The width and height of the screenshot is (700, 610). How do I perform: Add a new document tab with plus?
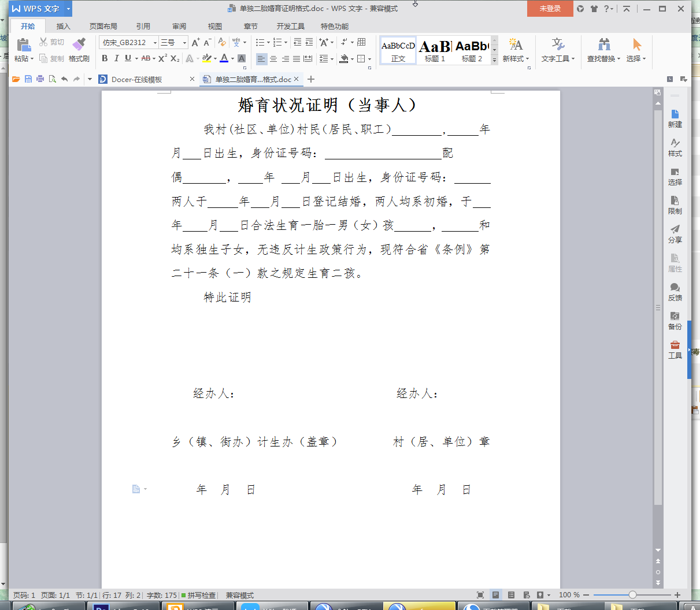coord(311,79)
